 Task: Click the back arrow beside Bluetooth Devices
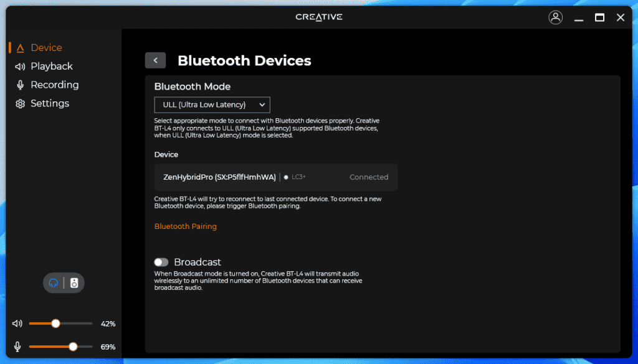155,60
